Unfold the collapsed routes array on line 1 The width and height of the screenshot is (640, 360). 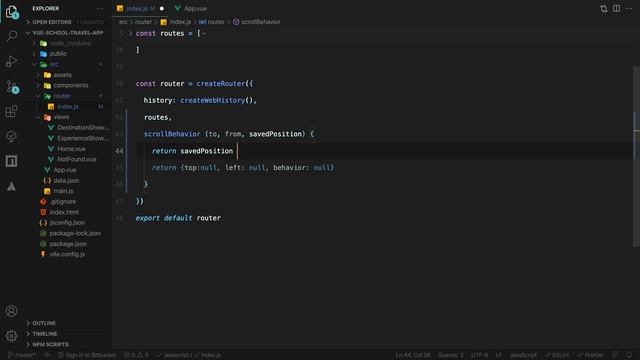[130, 33]
